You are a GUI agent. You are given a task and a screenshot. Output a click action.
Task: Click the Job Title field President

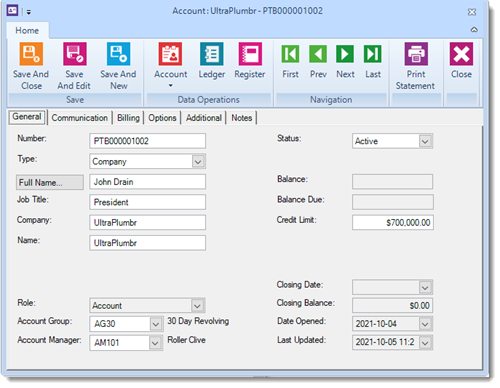[147, 202]
